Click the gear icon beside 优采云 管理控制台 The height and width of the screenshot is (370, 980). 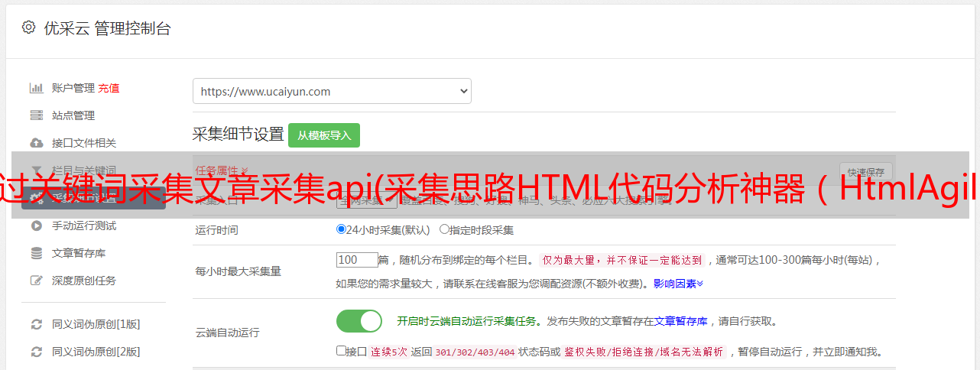(28, 28)
